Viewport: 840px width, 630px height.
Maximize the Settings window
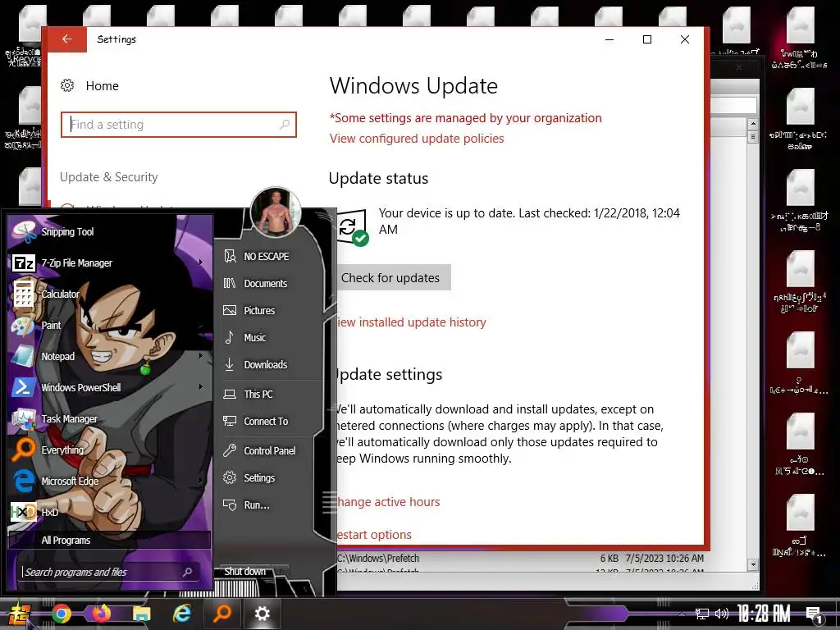tap(647, 39)
